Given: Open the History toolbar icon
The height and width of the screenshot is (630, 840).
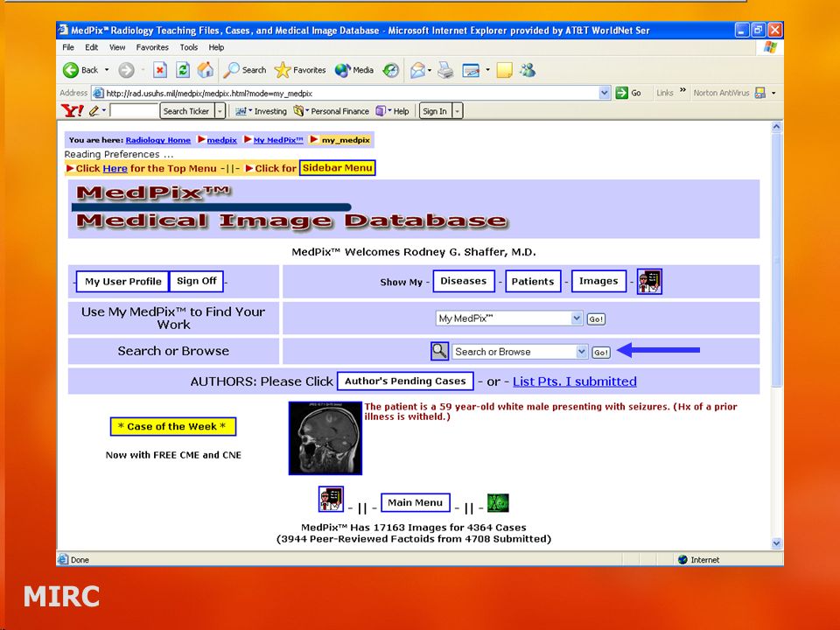Looking at the screenshot, I should 391,70.
